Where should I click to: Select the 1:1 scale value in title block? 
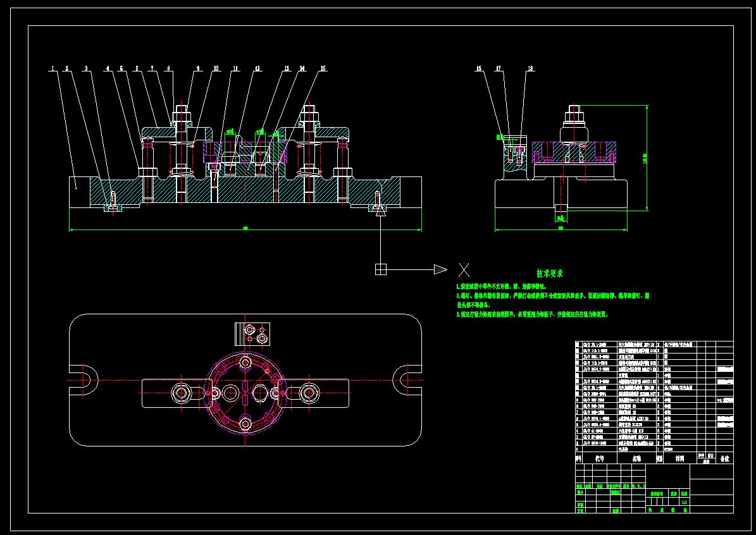click(x=684, y=501)
